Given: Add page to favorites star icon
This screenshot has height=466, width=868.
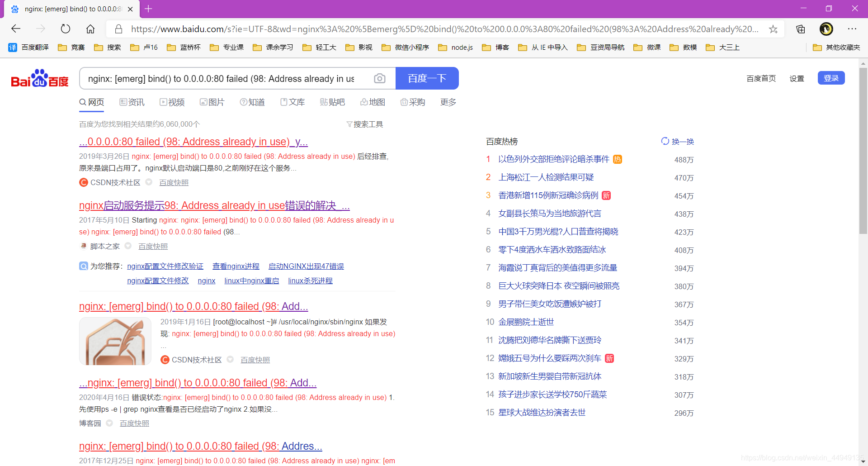Looking at the screenshot, I should point(773,29).
